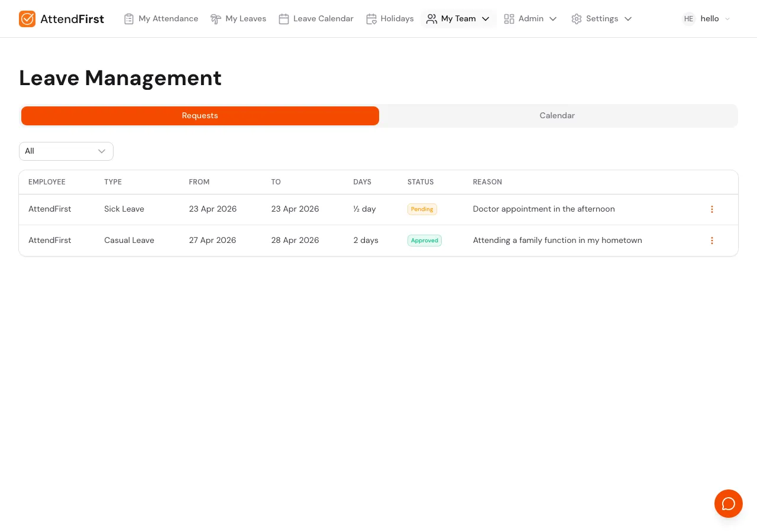Select the Admin grid icon
Image resolution: width=757 pixels, height=532 pixels.
509,18
